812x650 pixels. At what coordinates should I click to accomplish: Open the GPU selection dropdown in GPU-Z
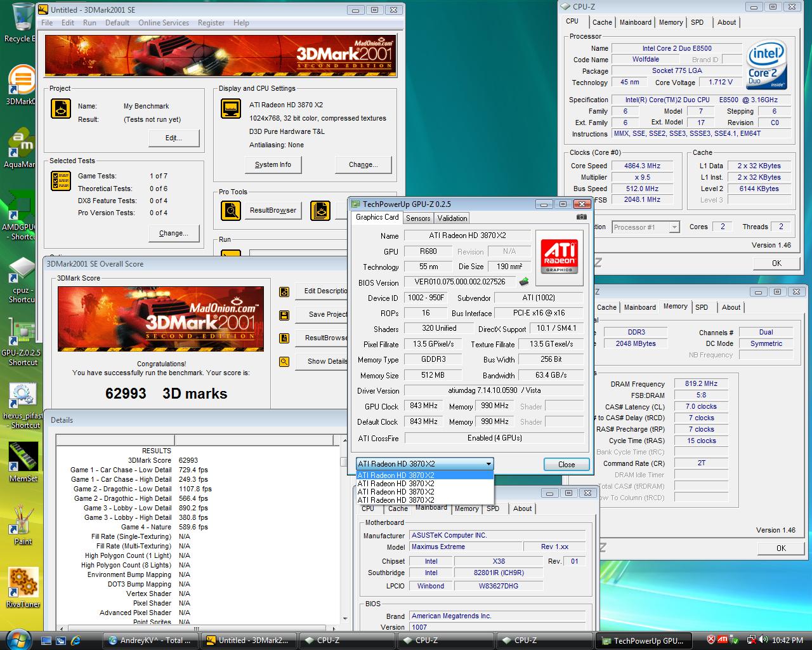coord(424,464)
